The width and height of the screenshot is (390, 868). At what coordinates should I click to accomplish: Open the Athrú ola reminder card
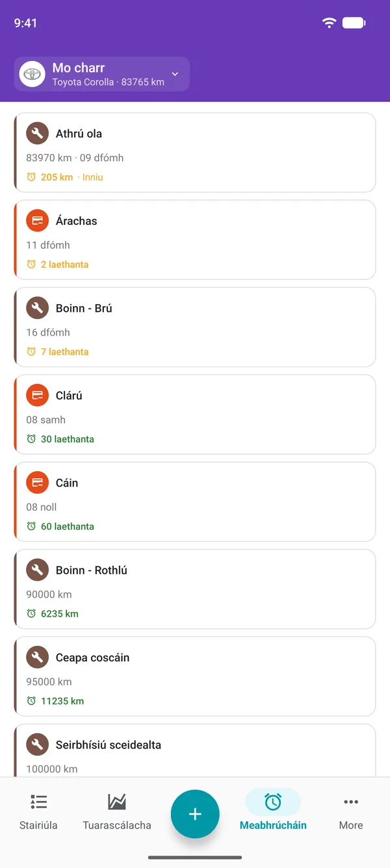pos(195,153)
